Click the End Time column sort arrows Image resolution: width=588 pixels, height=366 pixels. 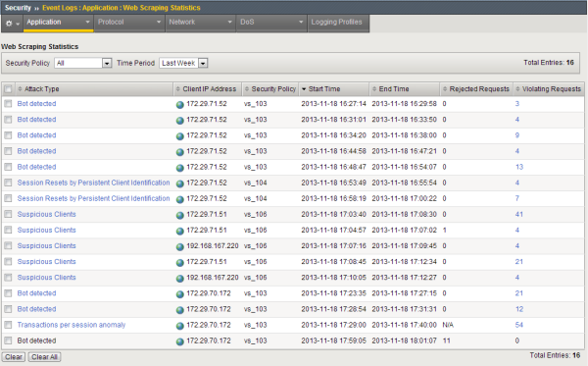click(374, 89)
